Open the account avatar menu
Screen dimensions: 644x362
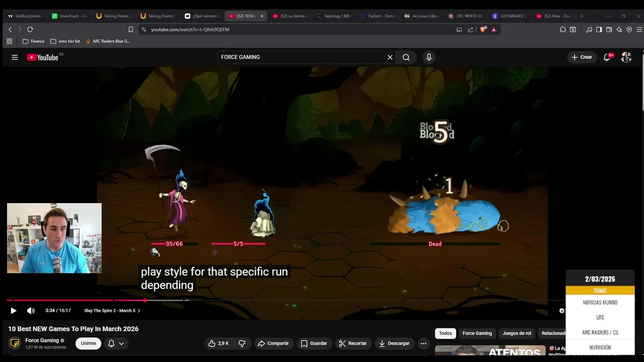pos(626,57)
